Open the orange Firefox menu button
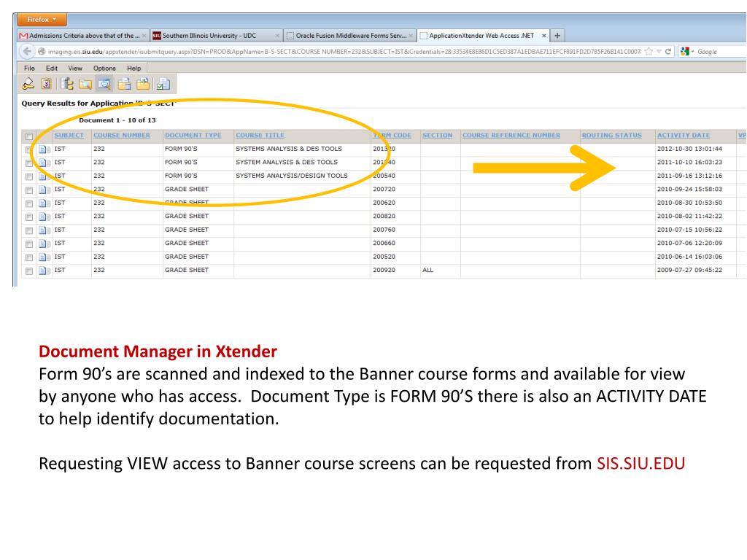The height and width of the screenshot is (560, 747). click(x=42, y=20)
